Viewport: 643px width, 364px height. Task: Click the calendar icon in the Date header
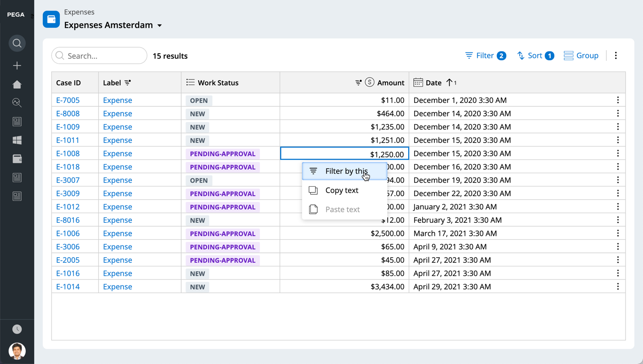[x=418, y=82]
